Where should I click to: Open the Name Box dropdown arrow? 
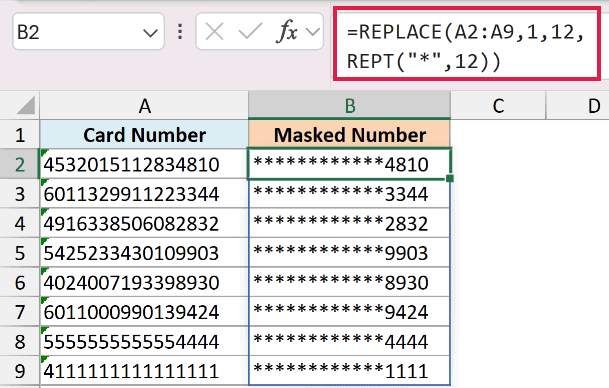coord(150,33)
